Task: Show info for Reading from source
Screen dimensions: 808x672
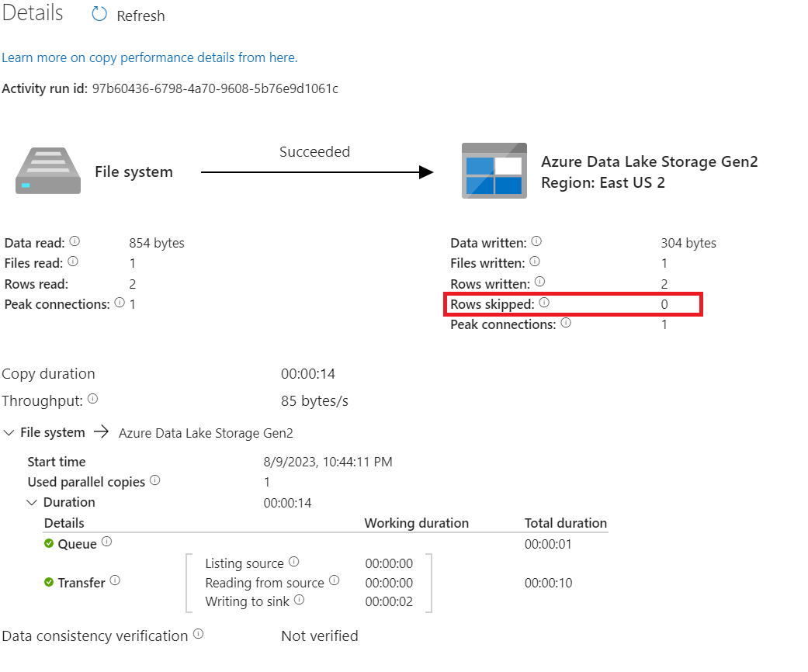Action: point(335,580)
